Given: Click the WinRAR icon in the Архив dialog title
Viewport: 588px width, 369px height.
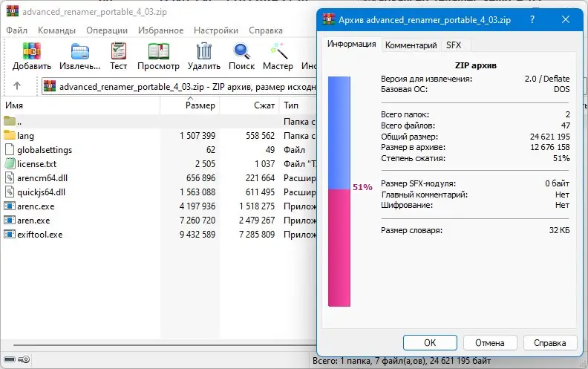Looking at the screenshot, I should (329, 19).
